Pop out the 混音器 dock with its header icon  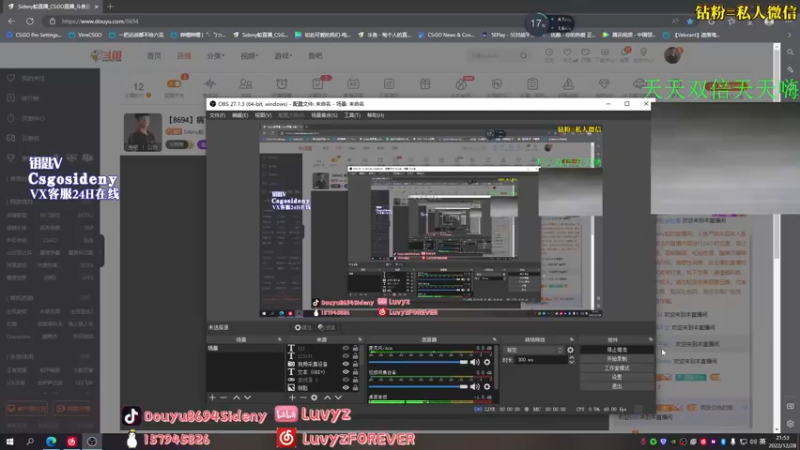pyautogui.click(x=494, y=339)
